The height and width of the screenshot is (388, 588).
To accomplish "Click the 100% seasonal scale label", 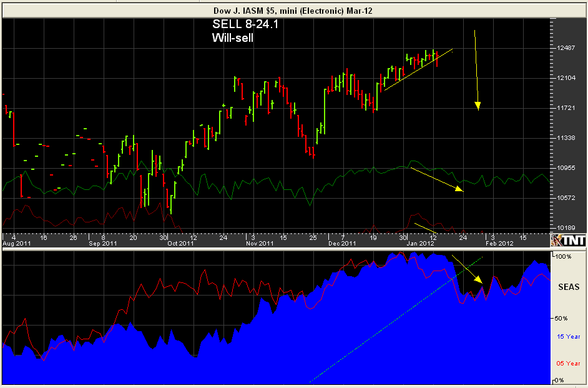I will [563, 257].
